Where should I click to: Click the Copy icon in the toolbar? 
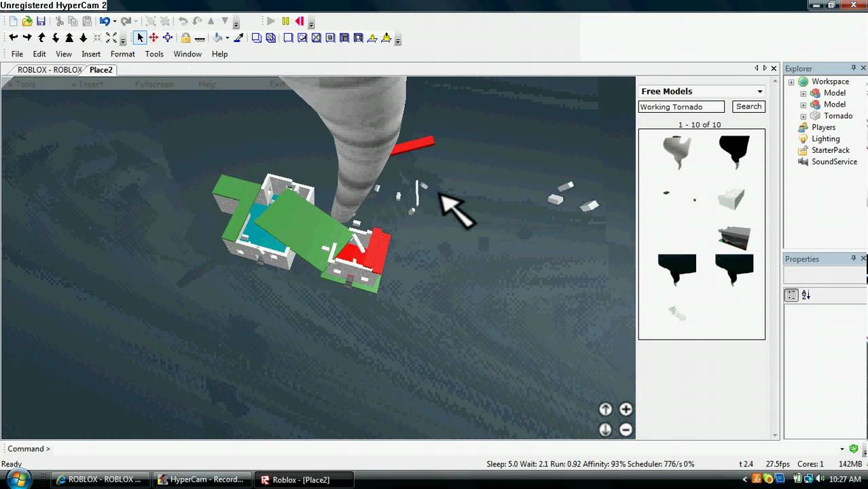tap(73, 21)
